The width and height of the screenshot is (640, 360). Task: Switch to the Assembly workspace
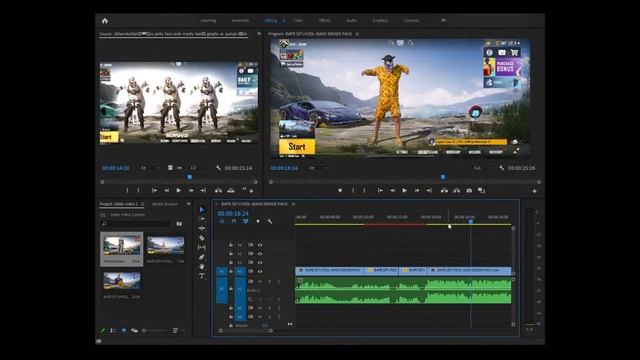click(240, 20)
